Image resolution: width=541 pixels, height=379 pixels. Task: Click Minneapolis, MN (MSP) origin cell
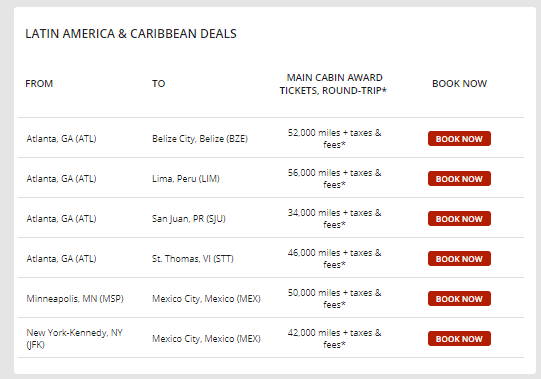point(75,299)
